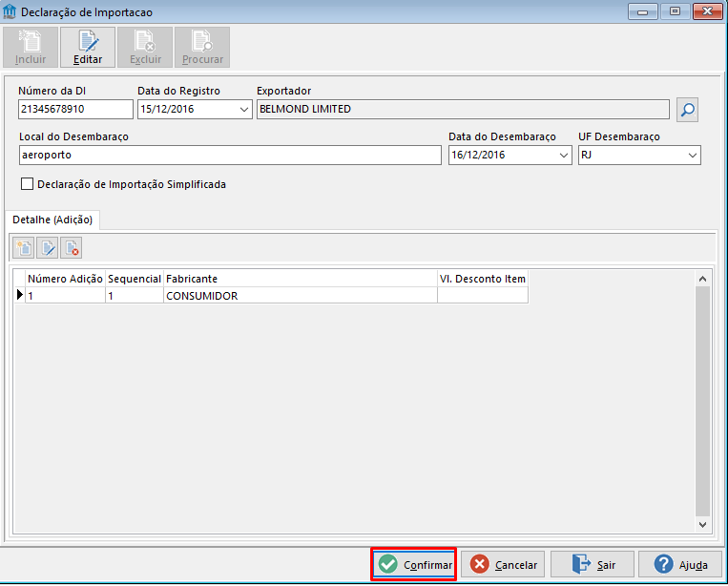
Task: Click the Exportador field BELMOND LIMITED
Action: tap(463, 110)
